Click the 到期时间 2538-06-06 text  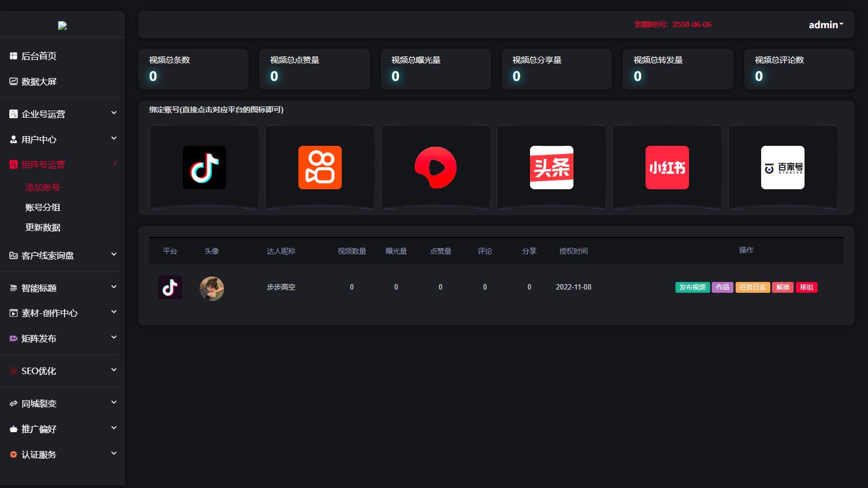pos(673,24)
